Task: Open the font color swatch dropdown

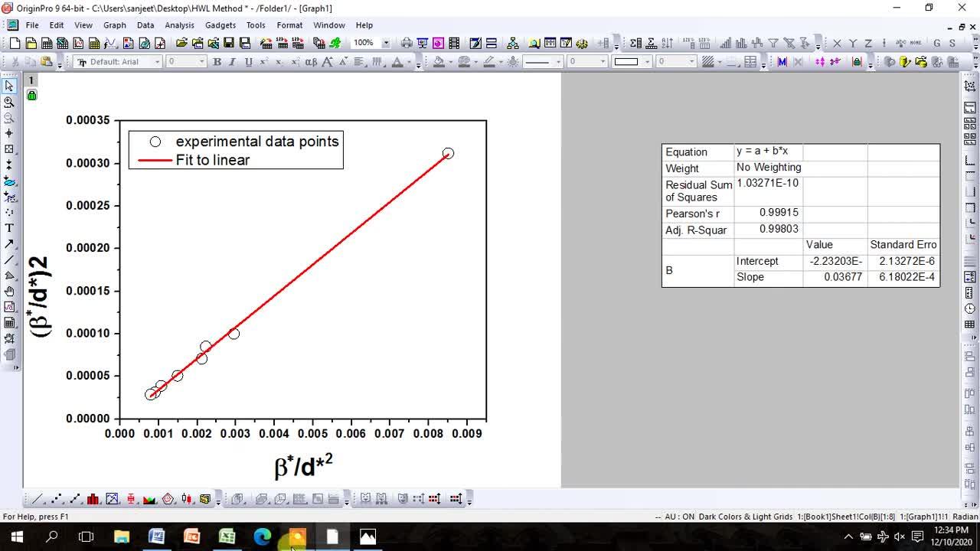Action: click(x=408, y=61)
